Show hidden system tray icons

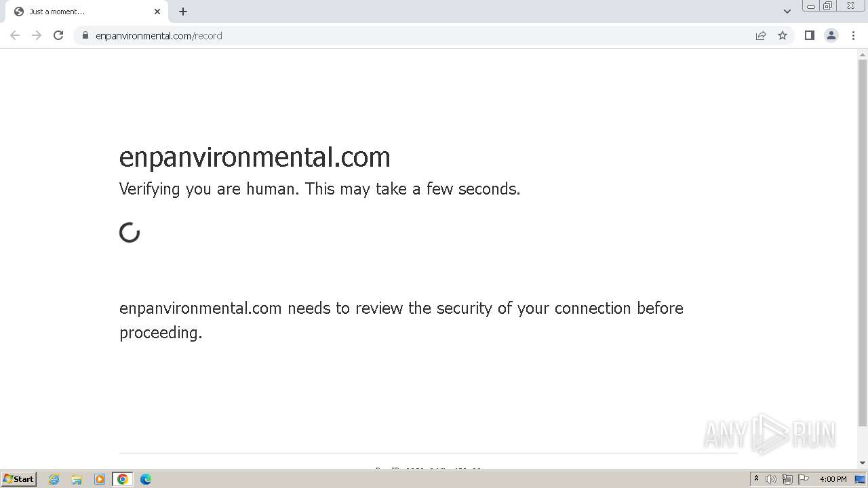(756, 479)
